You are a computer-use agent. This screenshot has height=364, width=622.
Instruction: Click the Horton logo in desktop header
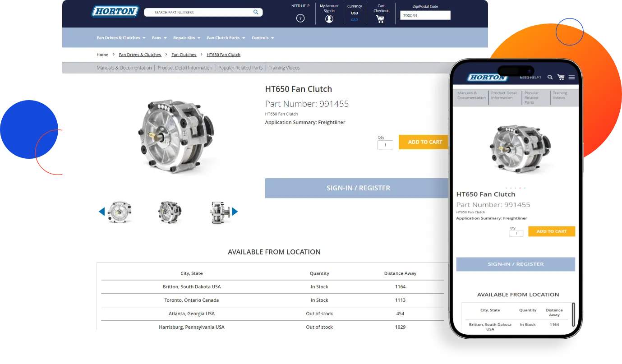pyautogui.click(x=115, y=11)
